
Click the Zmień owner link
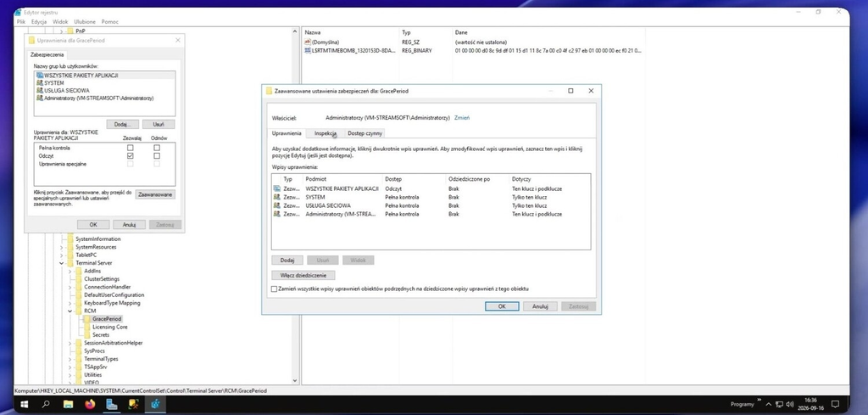pos(462,117)
